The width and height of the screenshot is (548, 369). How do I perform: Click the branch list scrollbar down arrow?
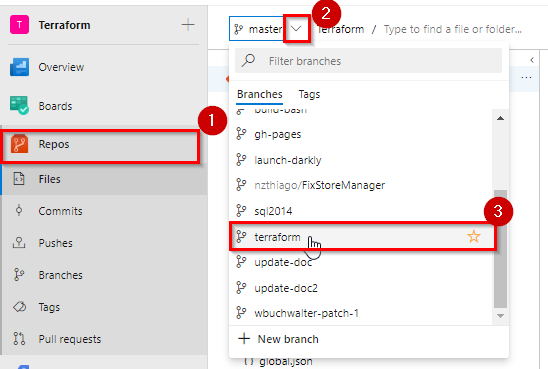click(500, 316)
